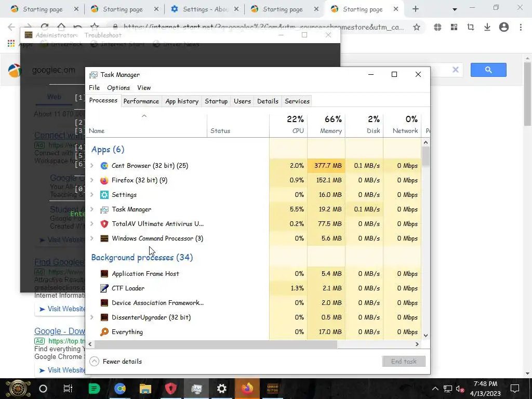Open the browser tab list dropdown
The width and height of the screenshot is (532, 399).
(455, 9)
